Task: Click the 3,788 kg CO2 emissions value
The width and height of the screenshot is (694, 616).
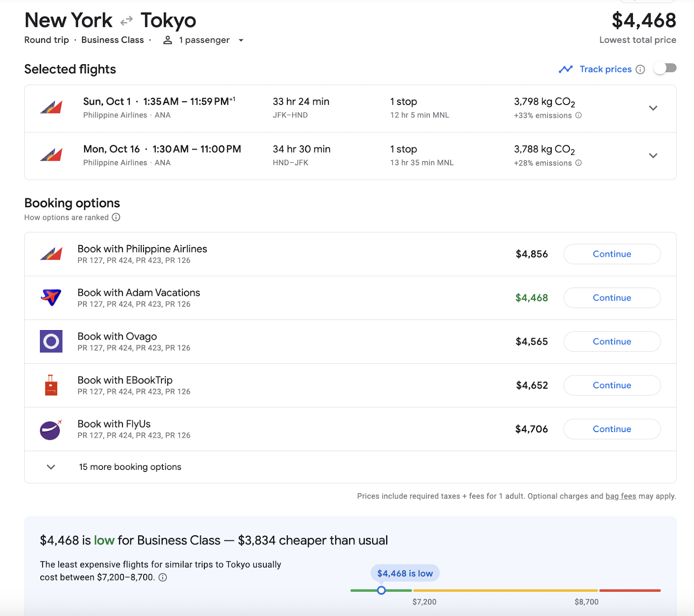Action: [x=544, y=150]
